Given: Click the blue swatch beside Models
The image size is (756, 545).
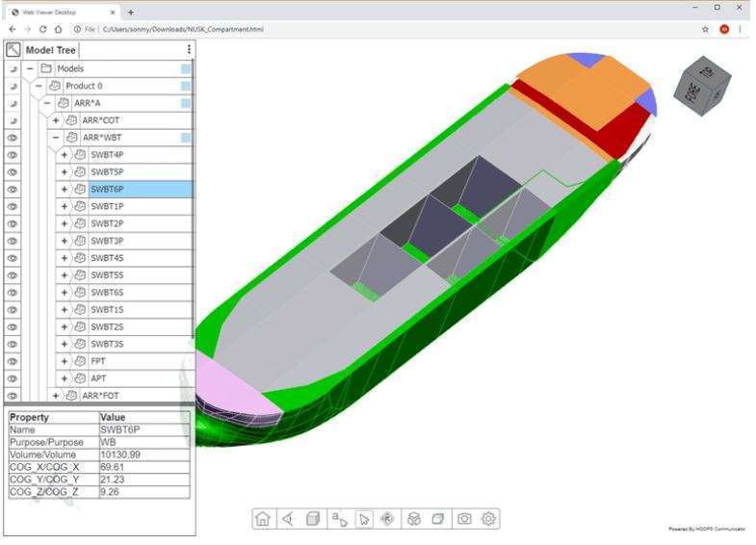Looking at the screenshot, I should (185, 69).
